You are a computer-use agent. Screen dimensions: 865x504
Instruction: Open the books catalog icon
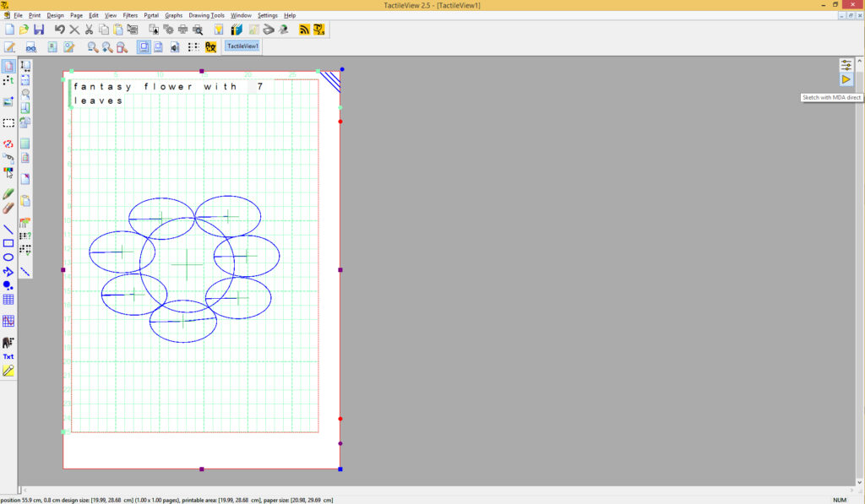(237, 30)
